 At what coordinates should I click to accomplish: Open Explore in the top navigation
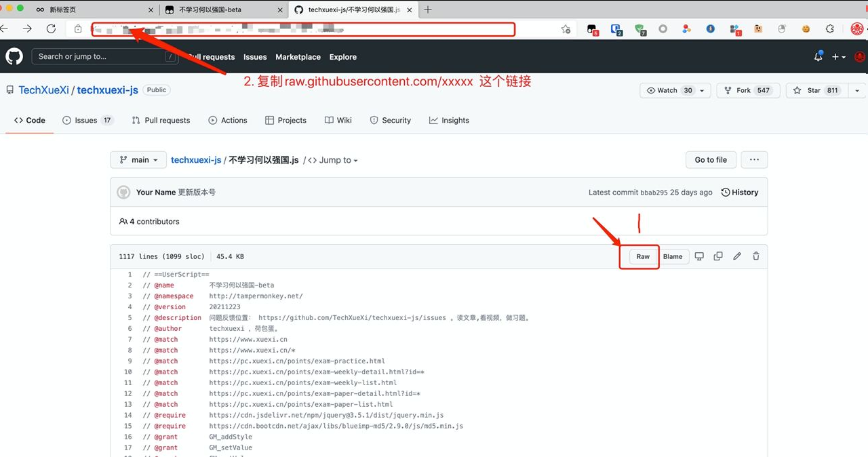coord(343,57)
